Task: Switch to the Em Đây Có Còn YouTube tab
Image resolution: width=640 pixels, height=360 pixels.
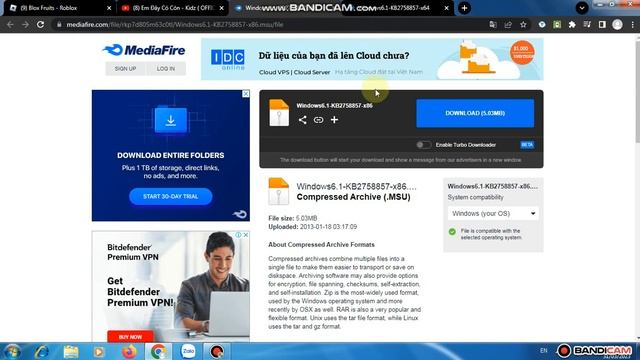Action: pyautogui.click(x=172, y=8)
